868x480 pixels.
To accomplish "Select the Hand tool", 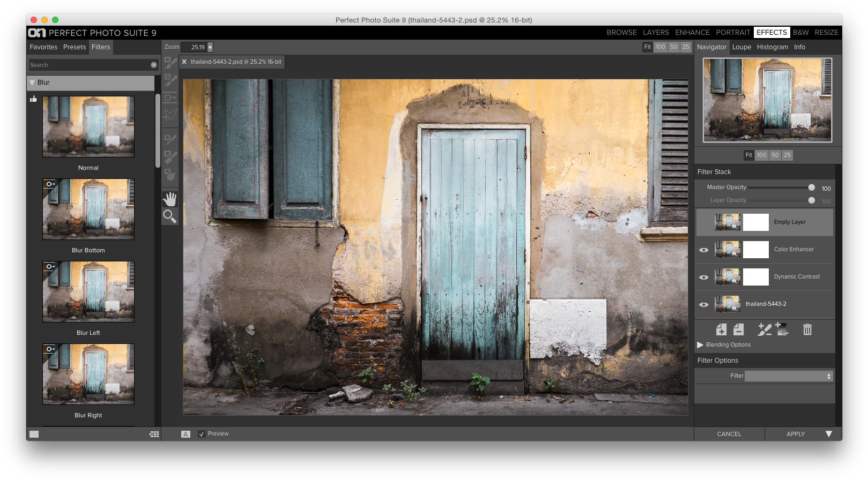I will [x=170, y=199].
